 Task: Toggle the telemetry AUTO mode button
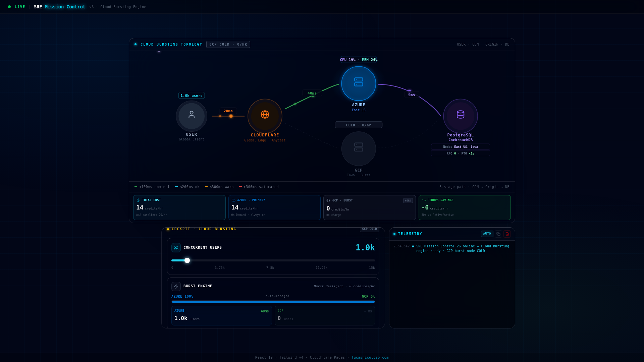pos(487,234)
